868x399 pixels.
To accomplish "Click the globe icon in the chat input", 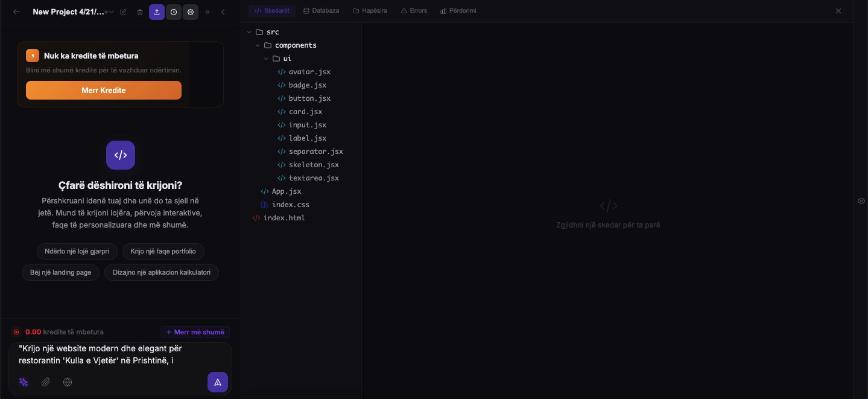I will point(68,382).
